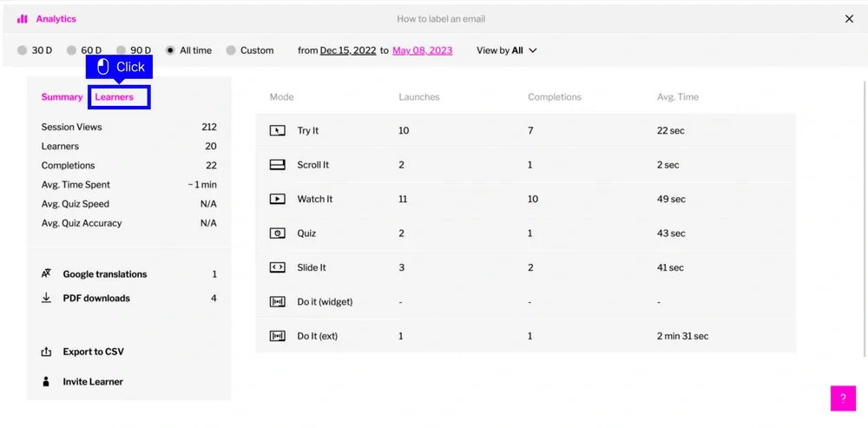The image size is (868, 428).
Task: Click the Watch It launches value 11
Action: coord(403,199)
